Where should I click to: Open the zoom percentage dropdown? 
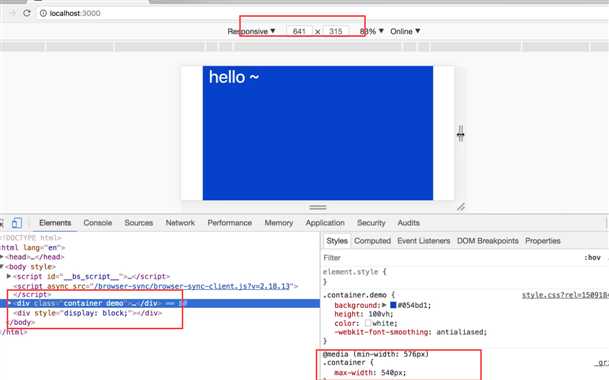(371, 31)
